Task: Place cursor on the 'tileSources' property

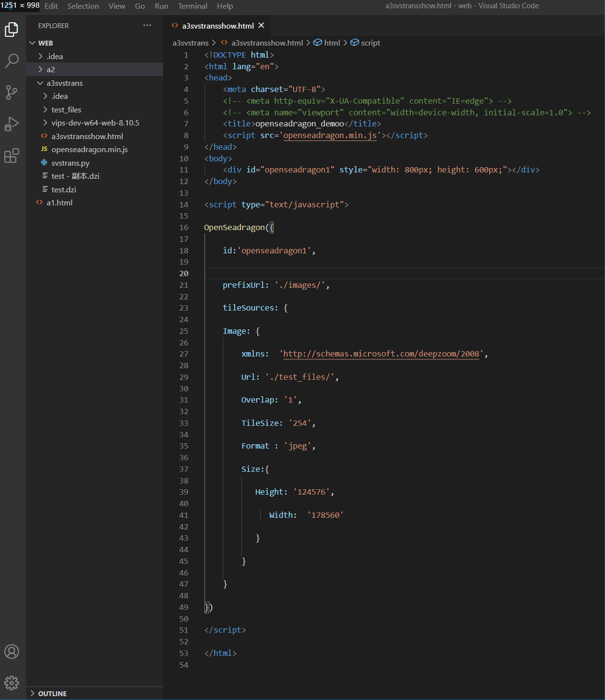Action: (x=248, y=308)
